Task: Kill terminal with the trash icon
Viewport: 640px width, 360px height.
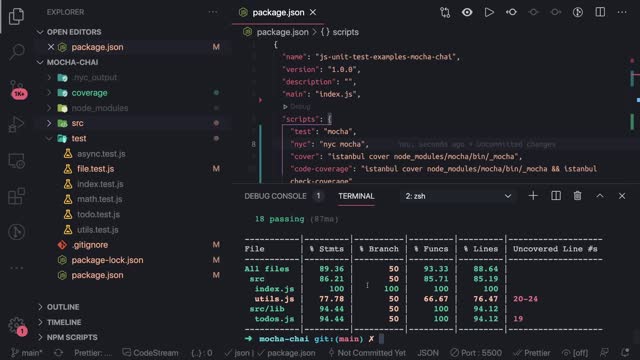Action: [577, 196]
